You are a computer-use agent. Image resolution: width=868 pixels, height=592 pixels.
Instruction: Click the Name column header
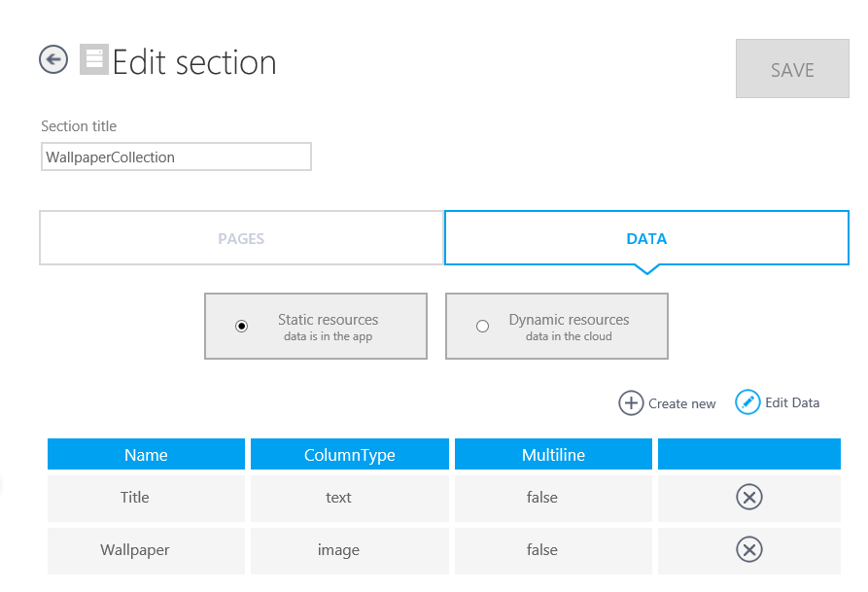click(x=146, y=455)
